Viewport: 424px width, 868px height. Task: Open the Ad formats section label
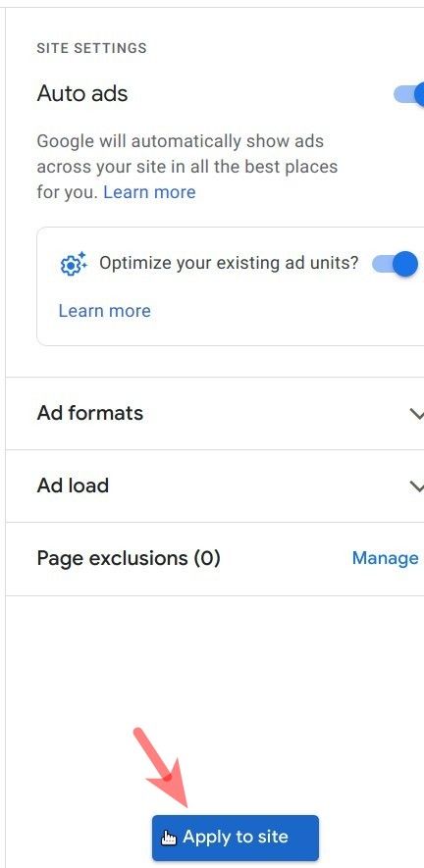[x=89, y=413]
